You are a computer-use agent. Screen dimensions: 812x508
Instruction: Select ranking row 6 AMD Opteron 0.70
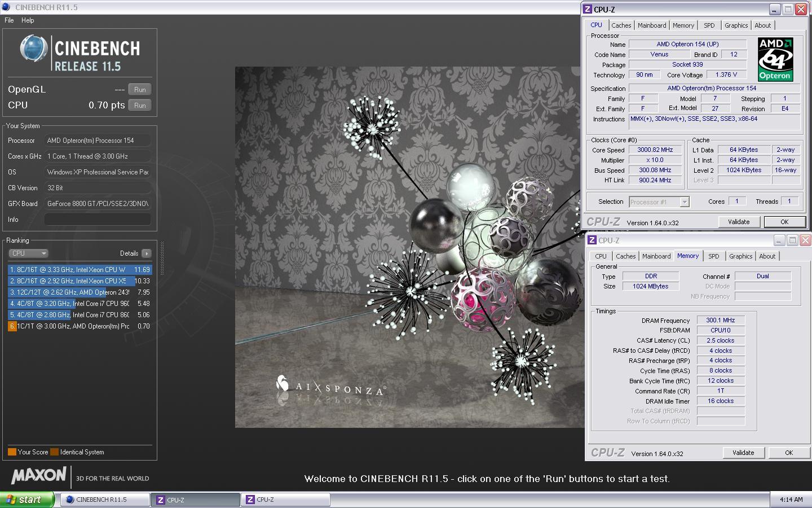[x=80, y=326]
